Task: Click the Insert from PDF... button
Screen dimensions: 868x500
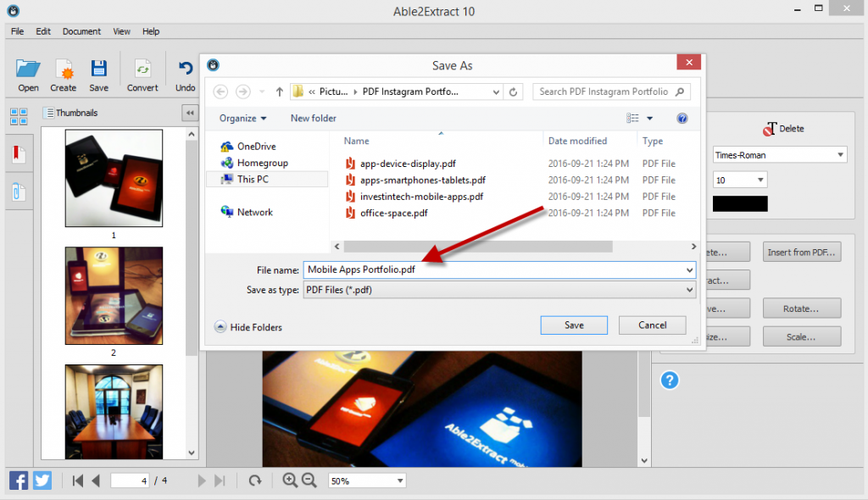Action: point(802,252)
